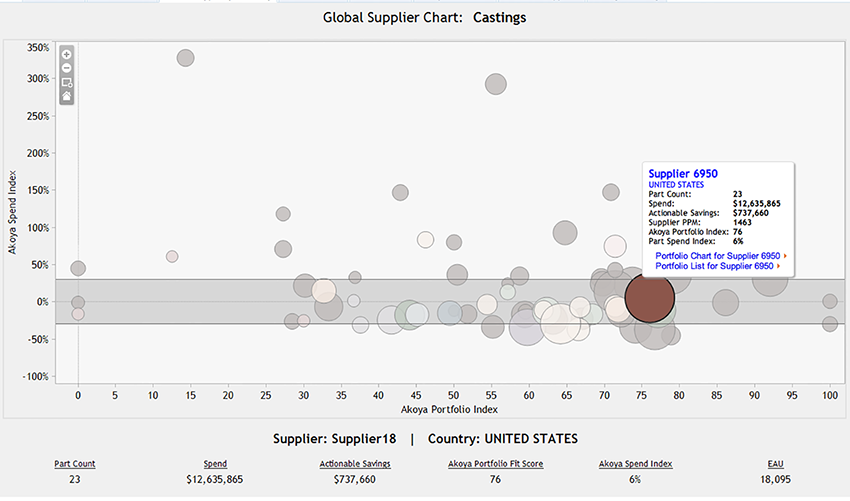850x501 pixels.
Task: Open Portfolio Chart for Supplier 6950
Action: [717, 255]
